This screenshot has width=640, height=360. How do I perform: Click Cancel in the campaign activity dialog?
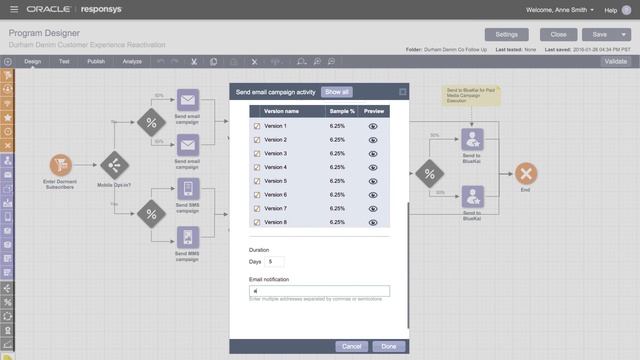coord(351,347)
